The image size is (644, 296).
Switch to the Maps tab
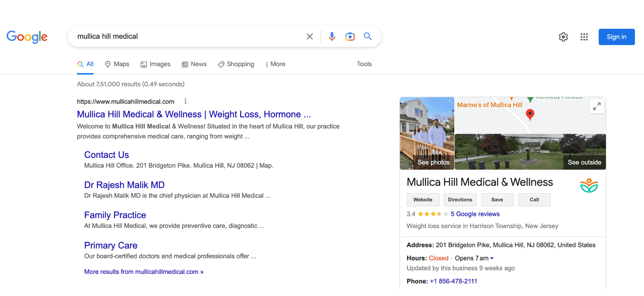pyautogui.click(x=117, y=64)
